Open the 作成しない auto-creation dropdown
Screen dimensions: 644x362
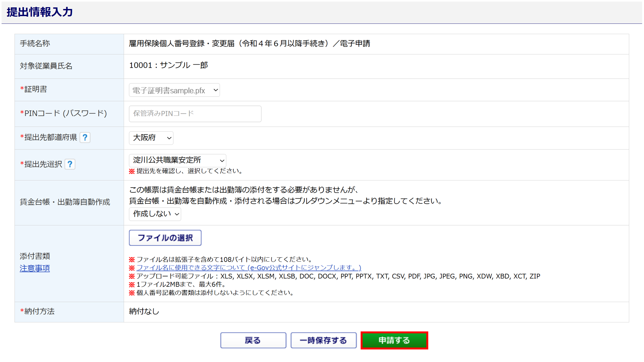155,214
